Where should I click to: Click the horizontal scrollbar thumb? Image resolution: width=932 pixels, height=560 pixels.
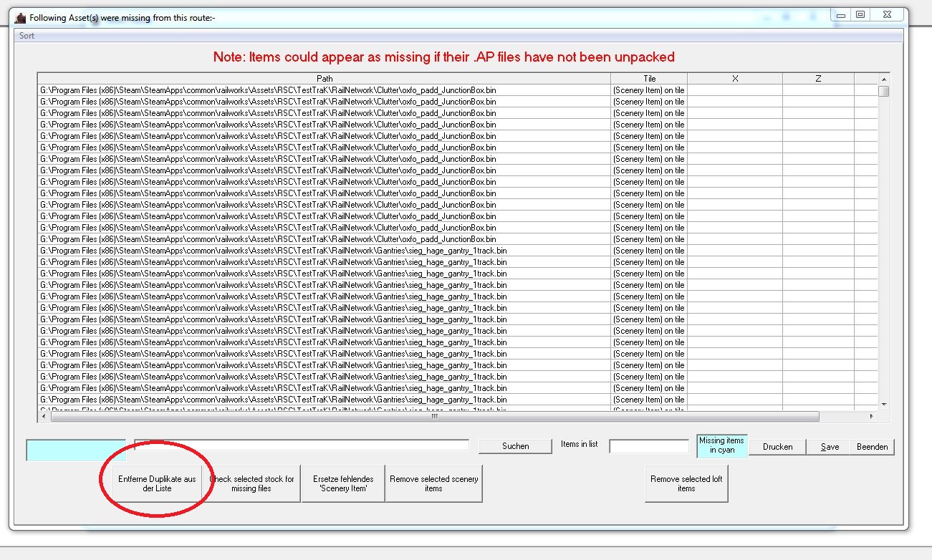[434, 416]
